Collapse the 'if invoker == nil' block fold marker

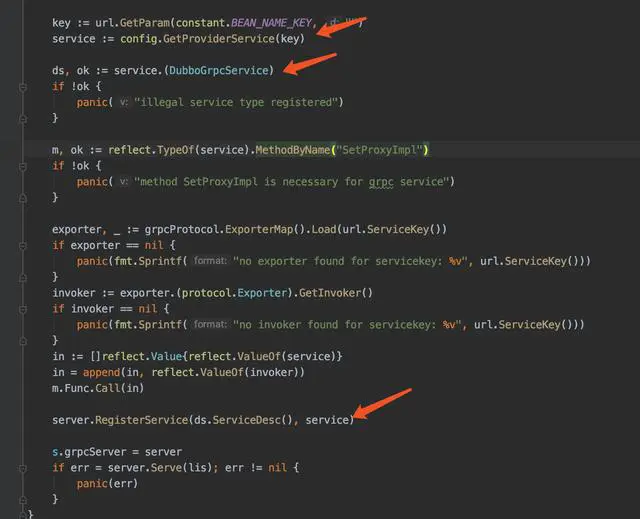pos(23,309)
